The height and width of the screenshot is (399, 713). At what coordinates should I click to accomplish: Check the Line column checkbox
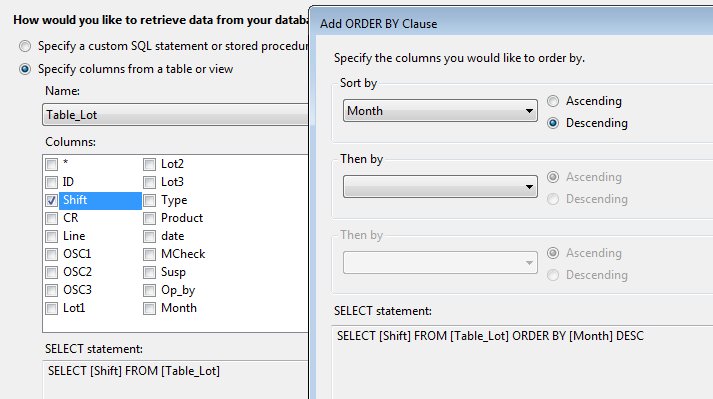tap(51, 237)
